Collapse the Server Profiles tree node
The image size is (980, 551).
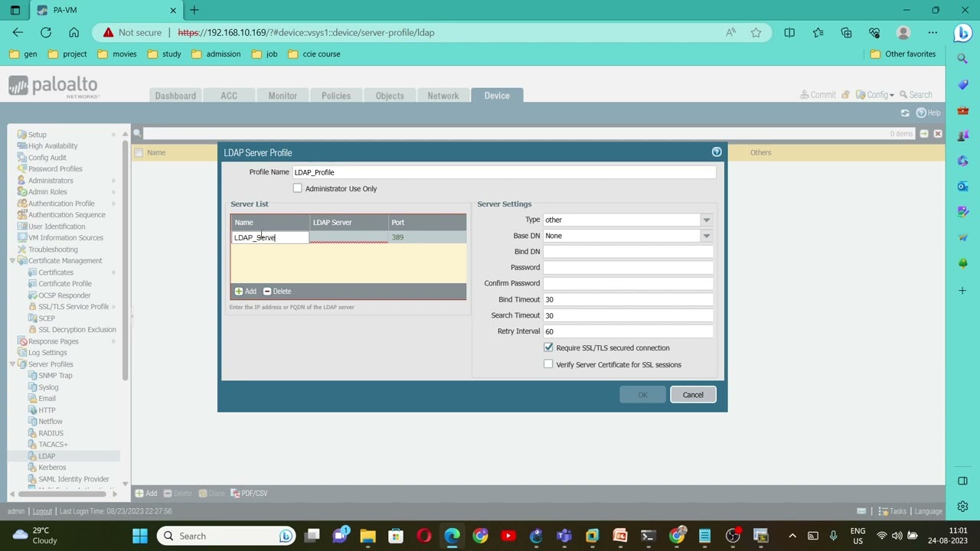point(12,364)
